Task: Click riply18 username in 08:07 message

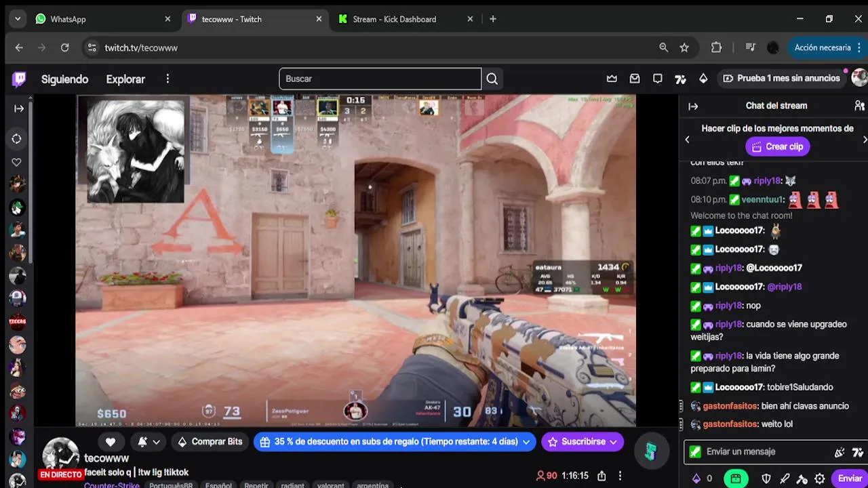Action: pos(768,181)
